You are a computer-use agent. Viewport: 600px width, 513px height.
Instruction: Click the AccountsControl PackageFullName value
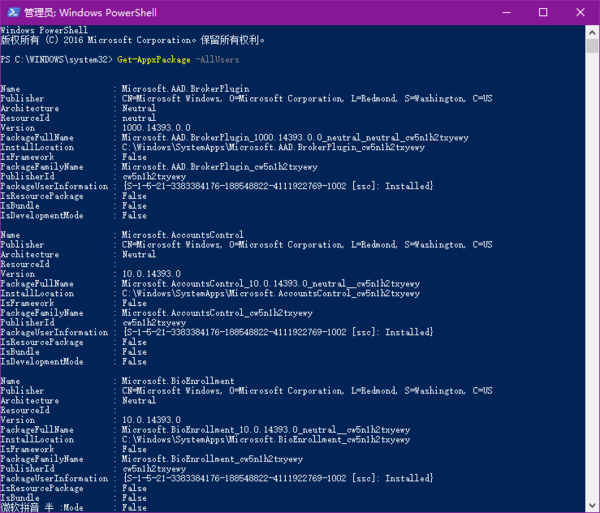(265, 283)
